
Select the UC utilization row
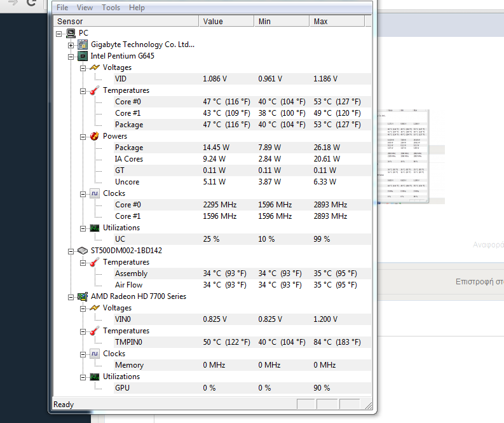pos(242,239)
